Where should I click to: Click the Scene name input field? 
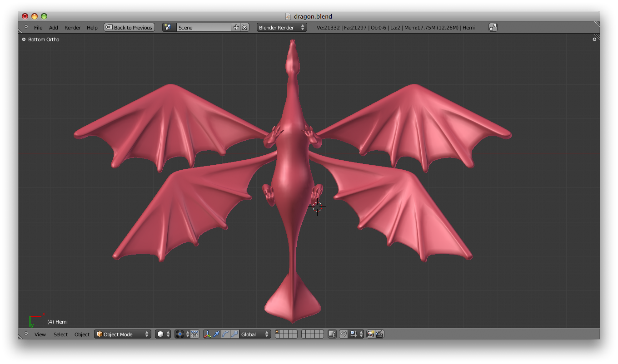tap(204, 27)
